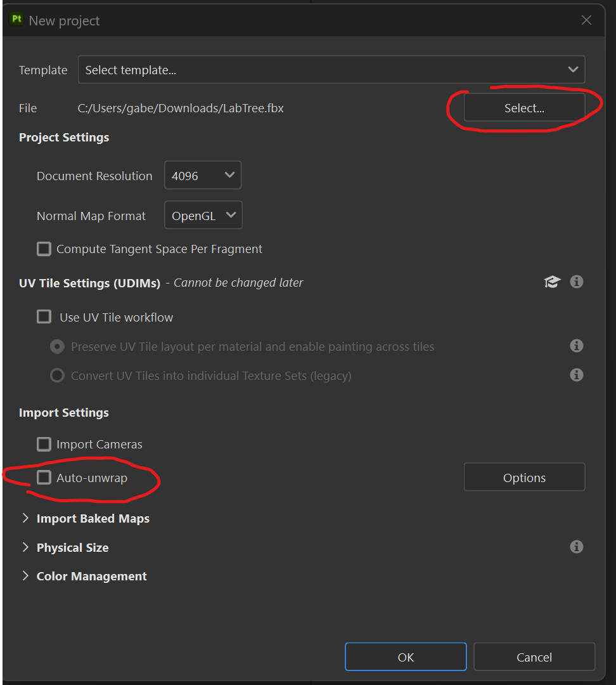Expand the Color Management section
The width and height of the screenshot is (616, 685).
(26, 576)
